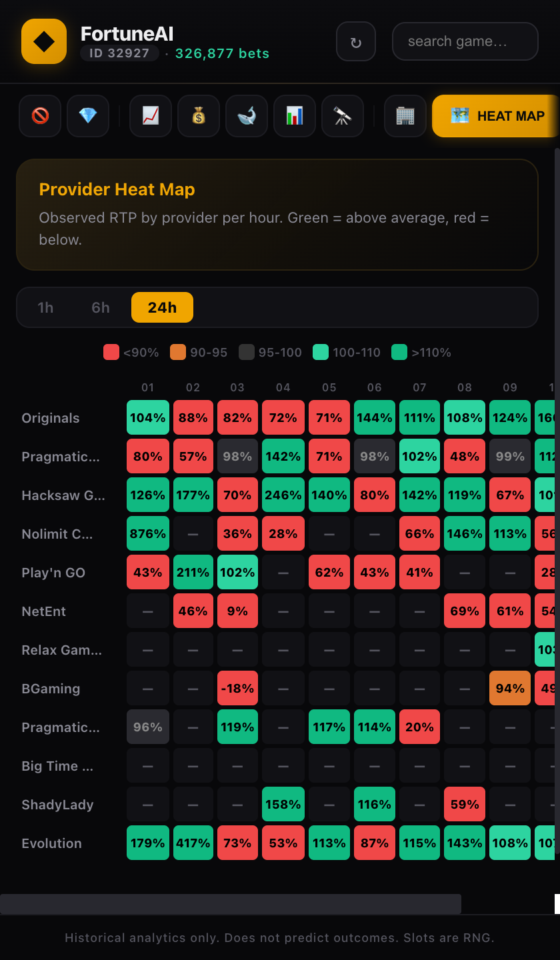This screenshot has width=560, height=960.
Task: Open the office building provider tool
Action: point(405,115)
